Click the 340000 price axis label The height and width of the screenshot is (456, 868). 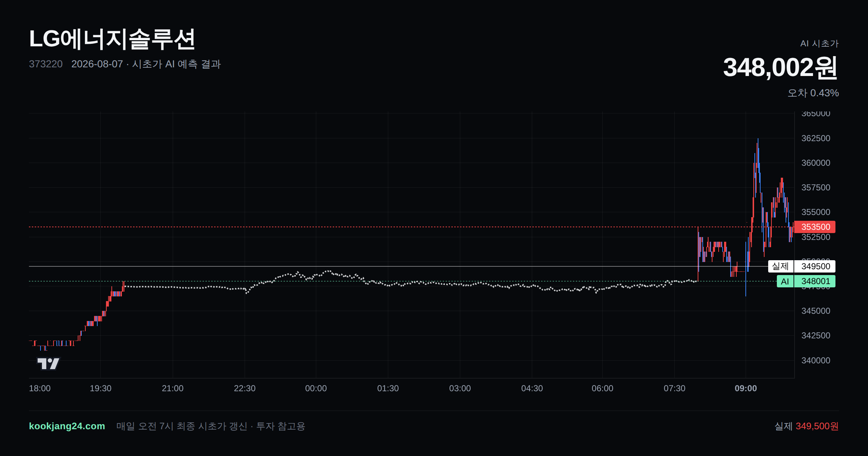point(816,360)
